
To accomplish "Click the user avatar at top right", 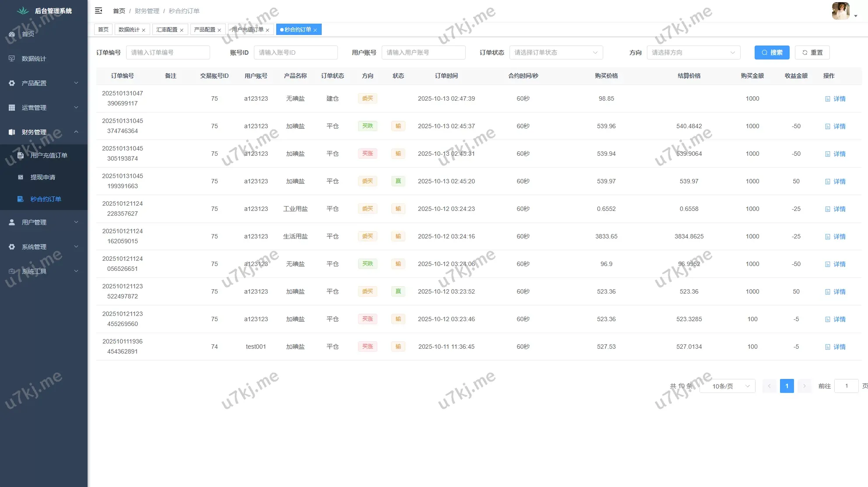I will tap(840, 11).
